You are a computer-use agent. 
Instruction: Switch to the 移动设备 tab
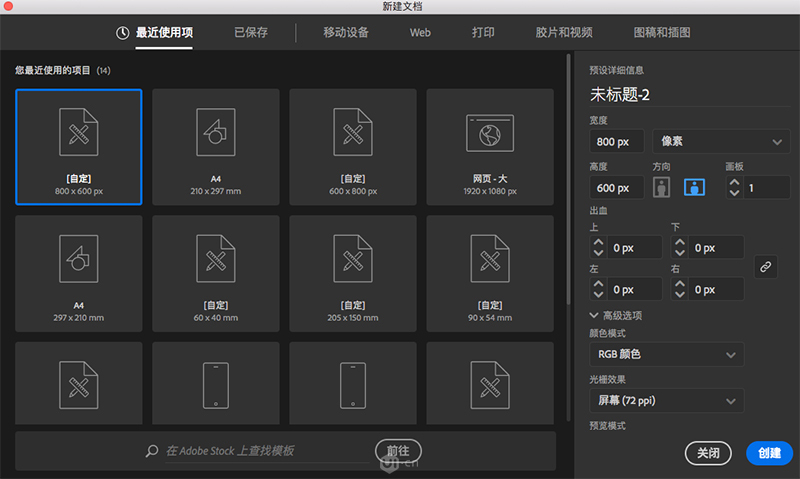coord(345,33)
